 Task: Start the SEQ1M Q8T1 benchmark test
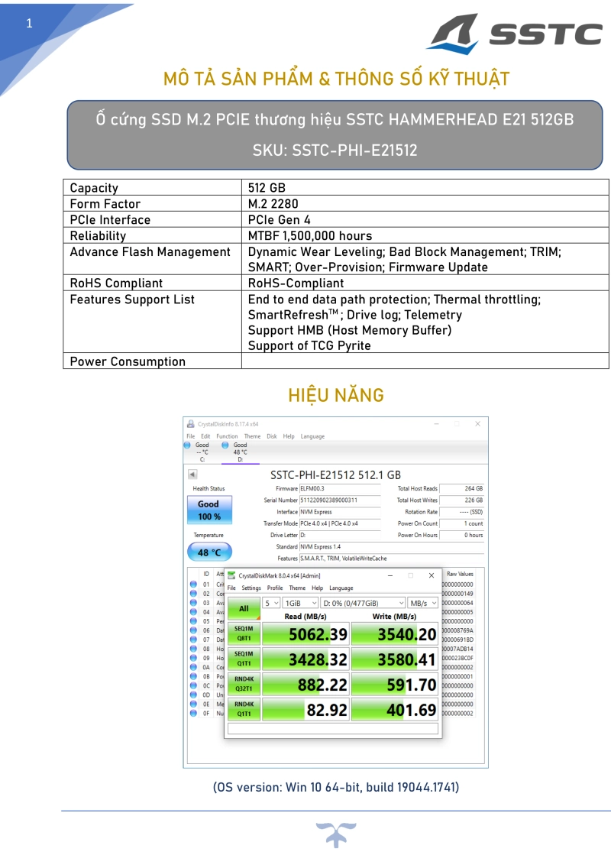[x=244, y=634]
